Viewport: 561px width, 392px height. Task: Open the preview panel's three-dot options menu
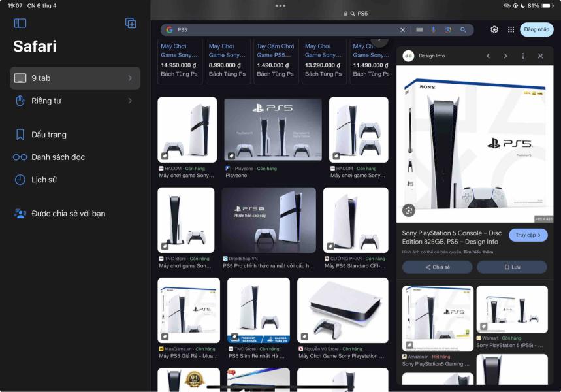point(523,56)
